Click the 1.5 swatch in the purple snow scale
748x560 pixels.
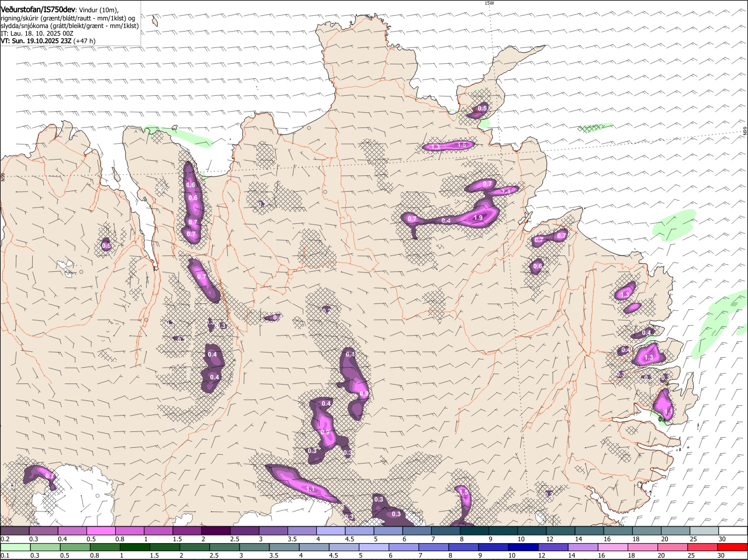click(x=186, y=530)
